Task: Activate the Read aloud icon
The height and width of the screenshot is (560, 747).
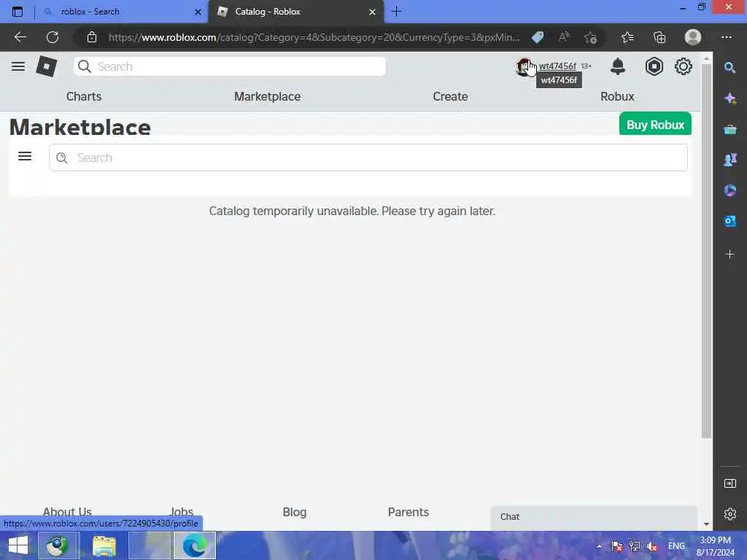Action: point(564,37)
